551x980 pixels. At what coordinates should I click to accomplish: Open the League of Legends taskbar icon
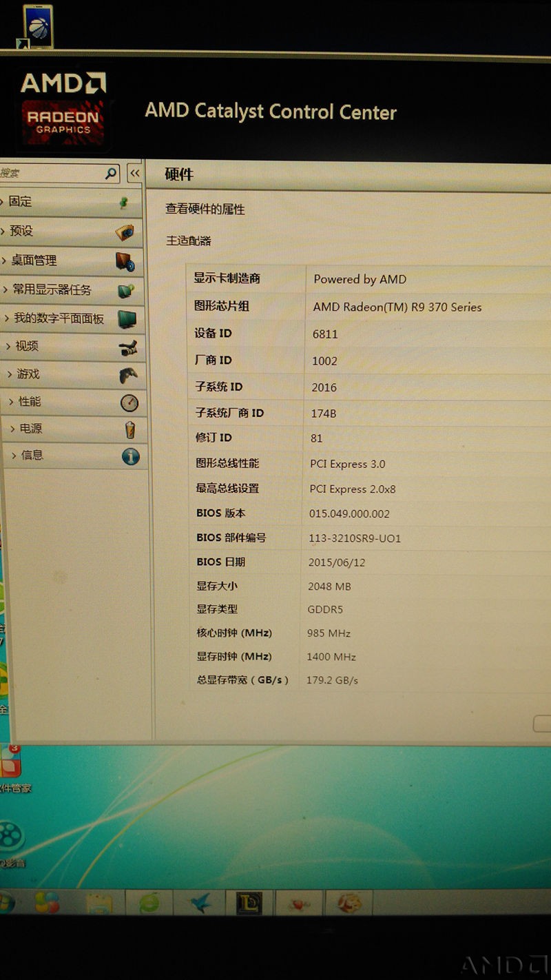point(249,903)
